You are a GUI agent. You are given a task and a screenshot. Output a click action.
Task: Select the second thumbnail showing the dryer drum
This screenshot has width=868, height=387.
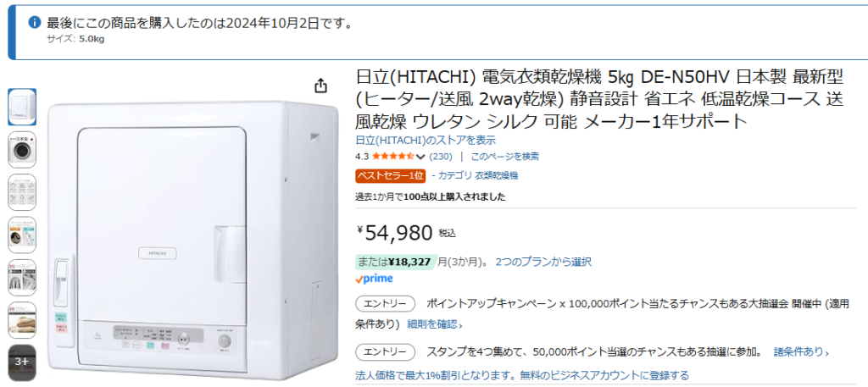(x=22, y=149)
